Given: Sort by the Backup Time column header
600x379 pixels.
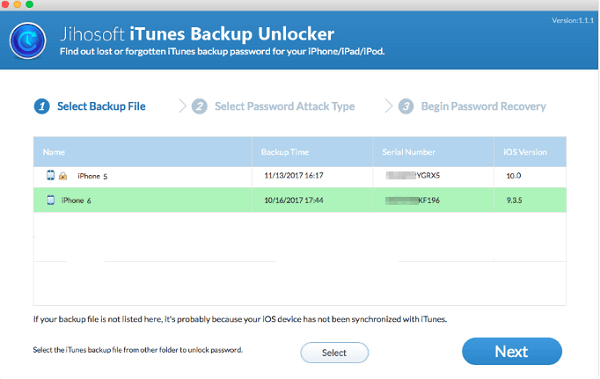Looking at the screenshot, I should 285,152.
